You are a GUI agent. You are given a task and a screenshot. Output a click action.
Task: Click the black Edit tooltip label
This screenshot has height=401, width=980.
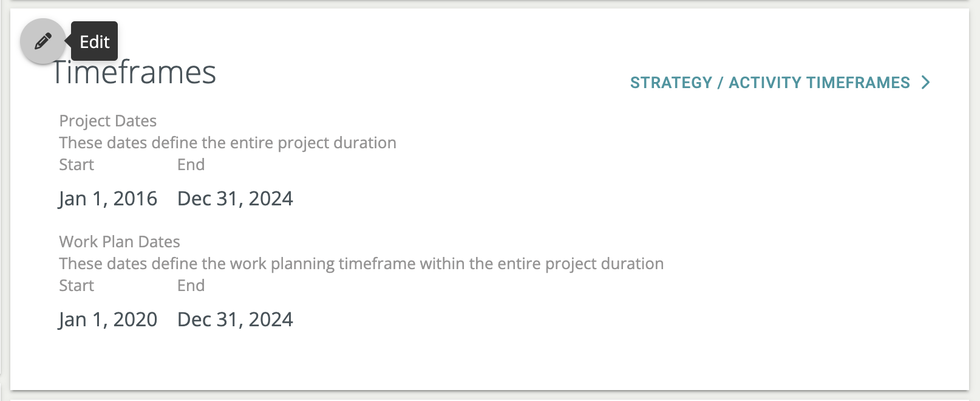pos(95,41)
